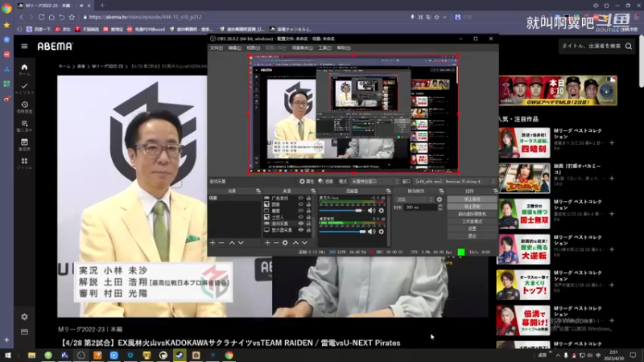The height and width of the screenshot is (362, 644).
Task: Toggle lock on top source row
Action: tap(308, 198)
